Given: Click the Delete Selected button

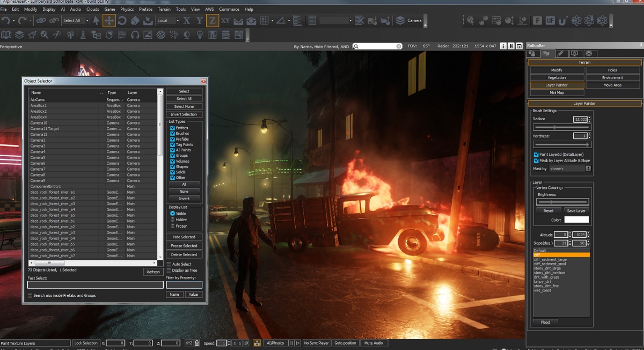Looking at the screenshot, I should [184, 254].
